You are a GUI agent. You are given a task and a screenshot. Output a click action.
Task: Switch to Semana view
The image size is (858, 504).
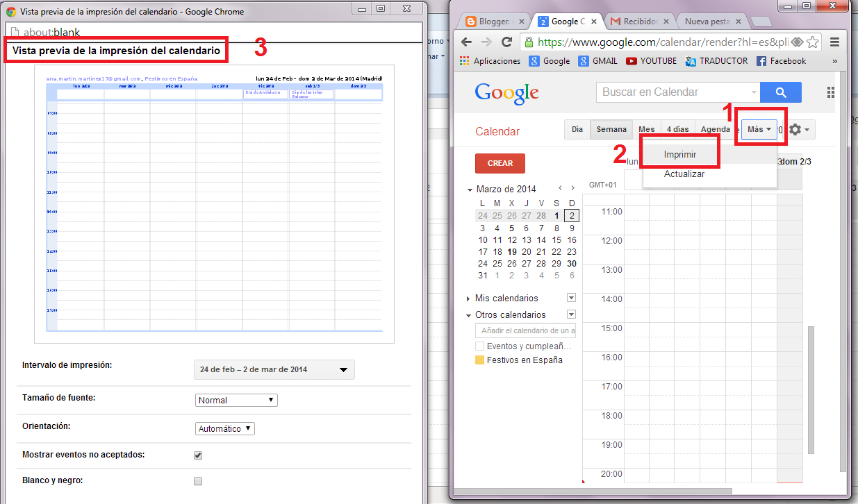(611, 130)
